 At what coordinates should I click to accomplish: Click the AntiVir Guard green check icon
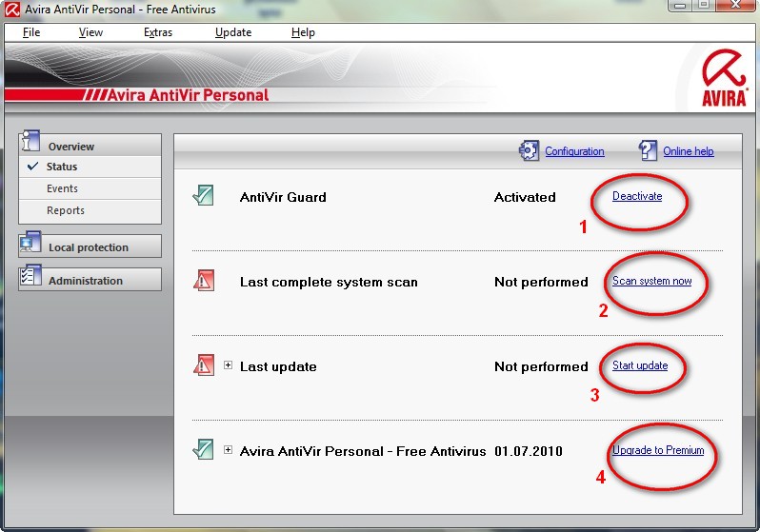[203, 195]
